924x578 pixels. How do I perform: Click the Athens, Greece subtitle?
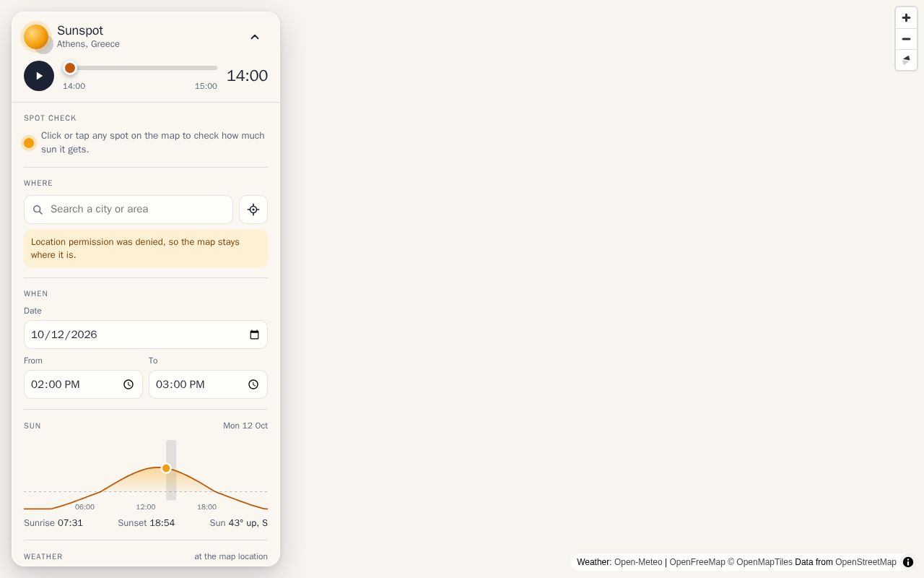point(88,44)
